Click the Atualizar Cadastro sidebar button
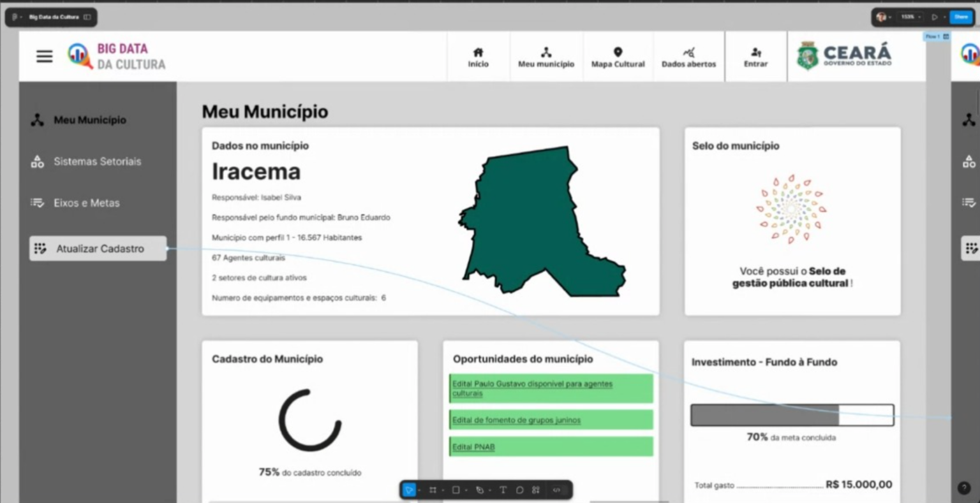The image size is (980, 503). tap(98, 249)
